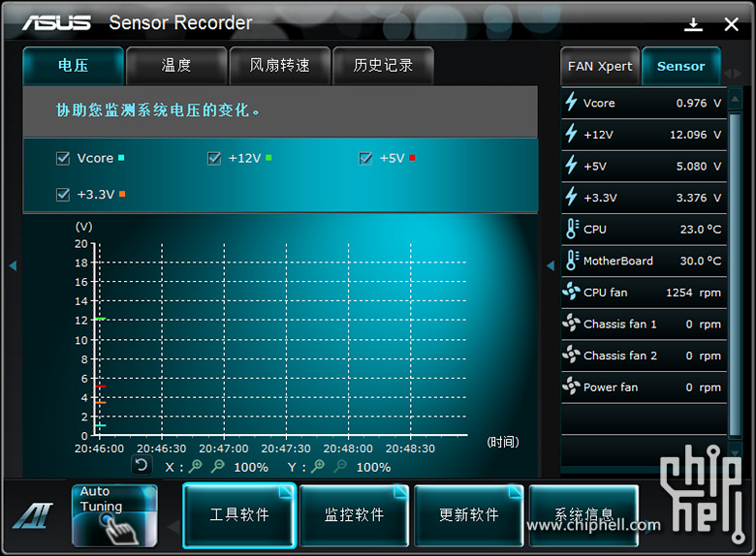Open the 历史记录 history tab
Screen dimensions: 756x556
point(383,66)
